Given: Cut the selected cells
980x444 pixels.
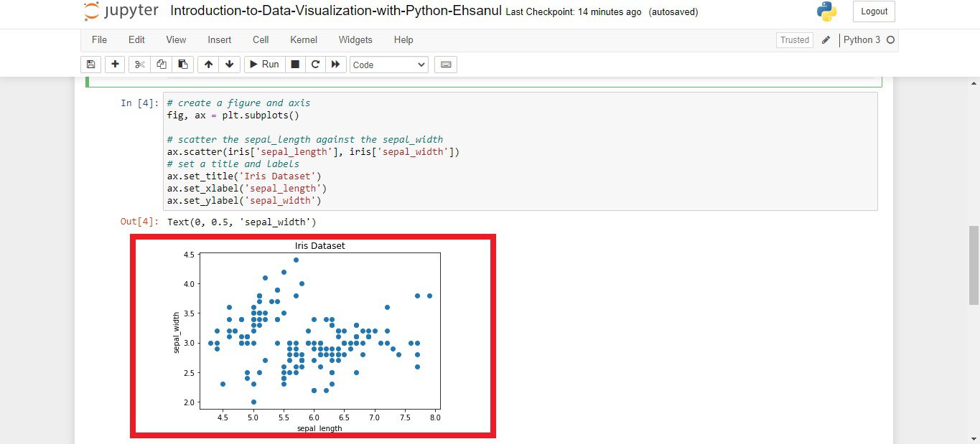Looking at the screenshot, I should [x=139, y=64].
